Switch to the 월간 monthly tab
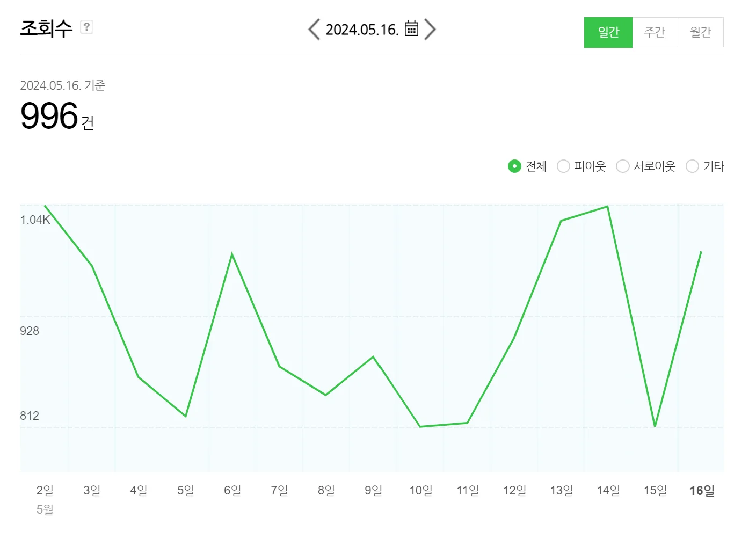 [700, 32]
